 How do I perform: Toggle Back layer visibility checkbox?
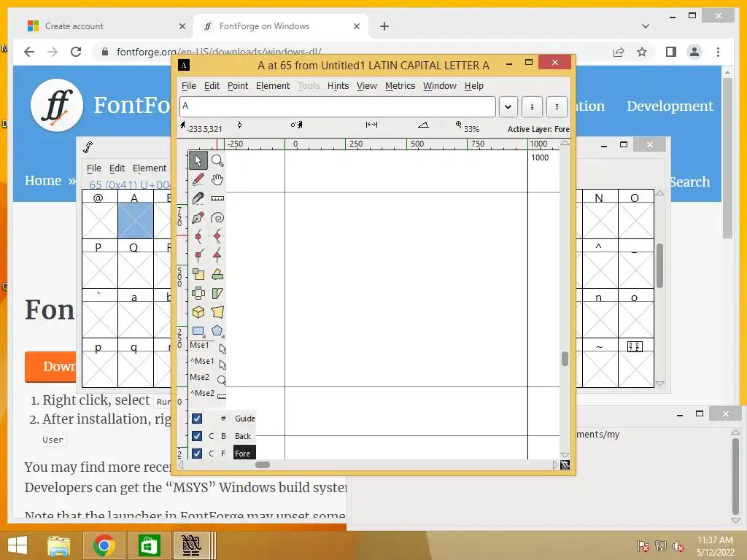pyautogui.click(x=197, y=436)
